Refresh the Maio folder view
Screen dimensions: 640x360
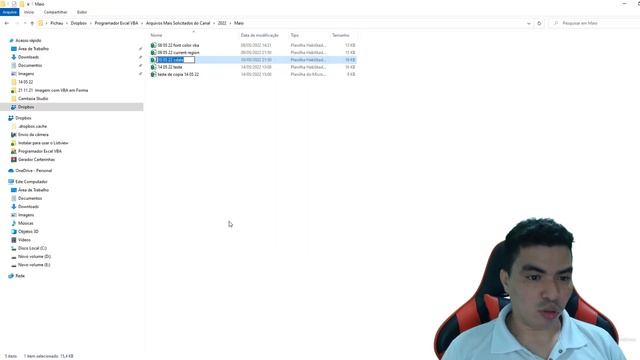click(539, 23)
